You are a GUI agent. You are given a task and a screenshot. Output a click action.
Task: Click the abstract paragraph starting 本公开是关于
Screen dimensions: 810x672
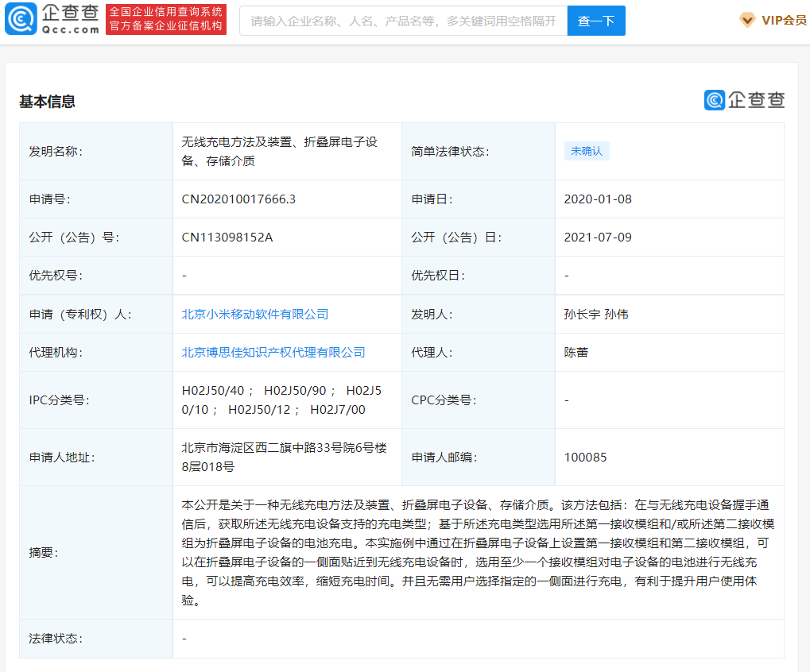[478, 552]
